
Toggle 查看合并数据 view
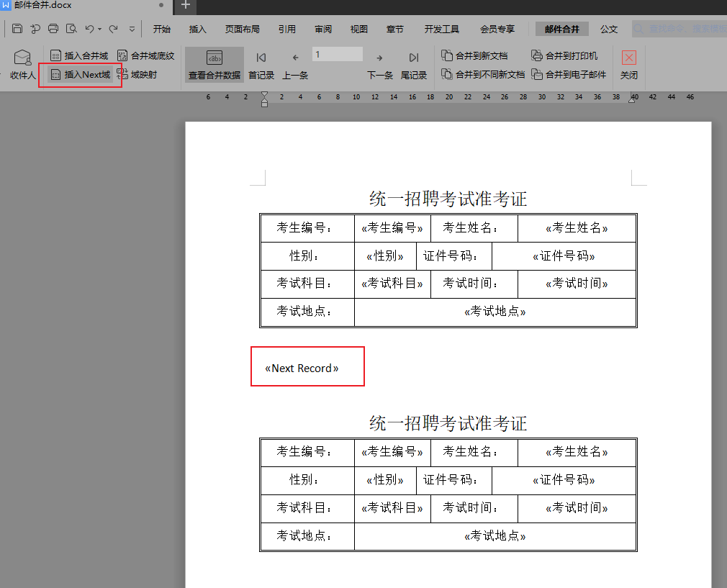215,65
